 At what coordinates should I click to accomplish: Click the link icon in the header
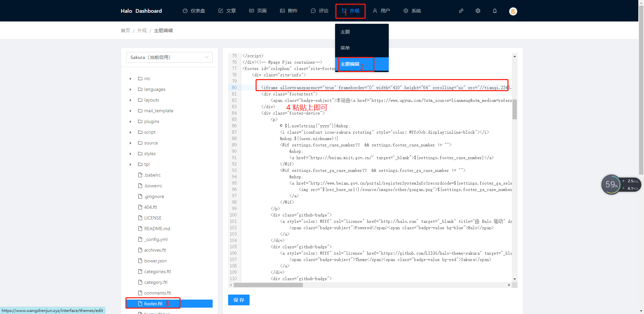pyautogui.click(x=461, y=11)
